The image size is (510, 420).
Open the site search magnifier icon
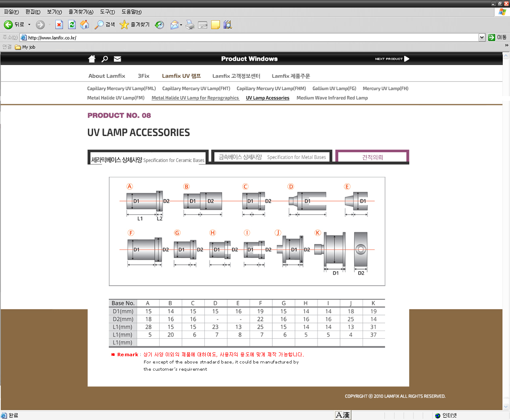click(105, 59)
